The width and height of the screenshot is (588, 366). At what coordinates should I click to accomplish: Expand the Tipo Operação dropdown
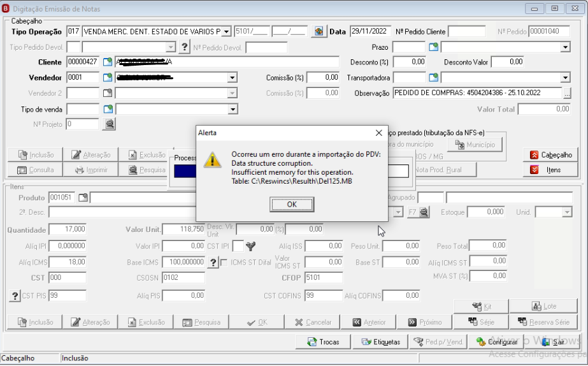(226, 32)
